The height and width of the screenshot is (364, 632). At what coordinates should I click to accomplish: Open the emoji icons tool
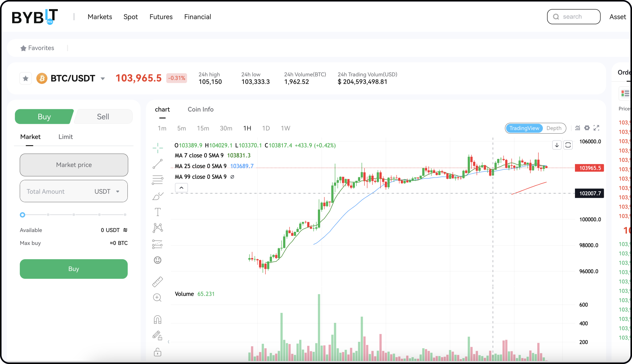[x=158, y=260]
